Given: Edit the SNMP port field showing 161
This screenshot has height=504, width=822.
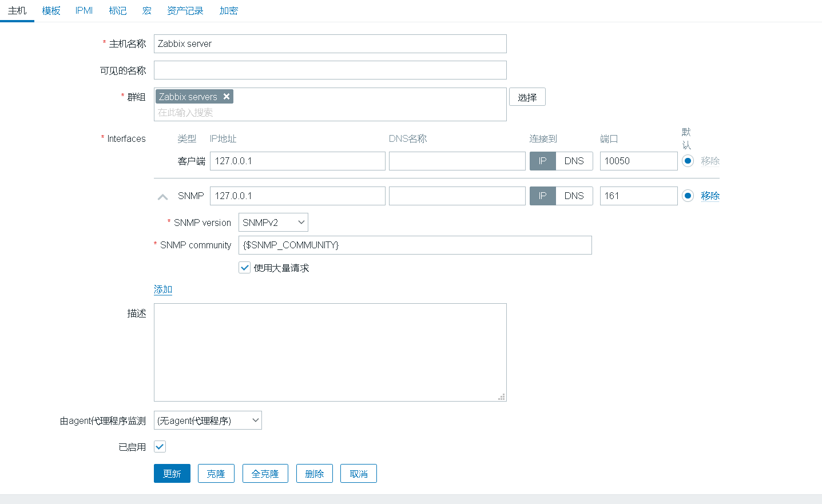Looking at the screenshot, I should [x=639, y=196].
